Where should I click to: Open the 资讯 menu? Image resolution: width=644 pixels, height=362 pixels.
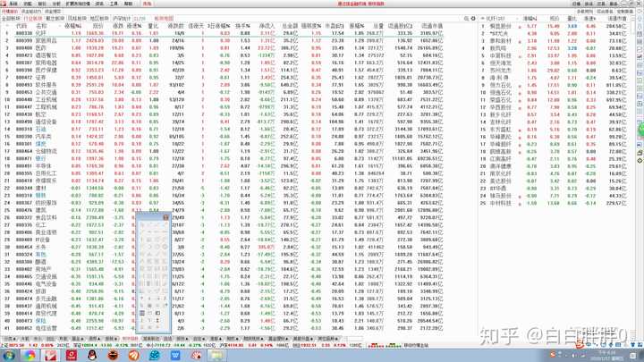point(99,4)
